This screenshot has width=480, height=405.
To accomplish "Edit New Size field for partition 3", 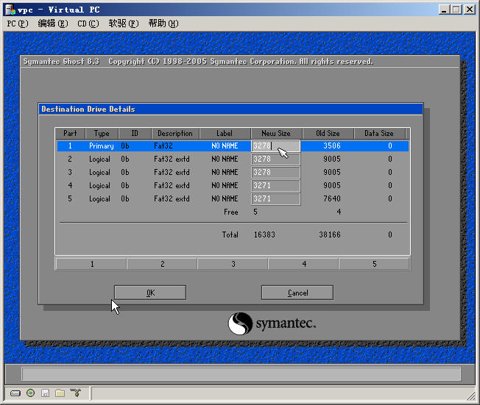I will pyautogui.click(x=276, y=172).
